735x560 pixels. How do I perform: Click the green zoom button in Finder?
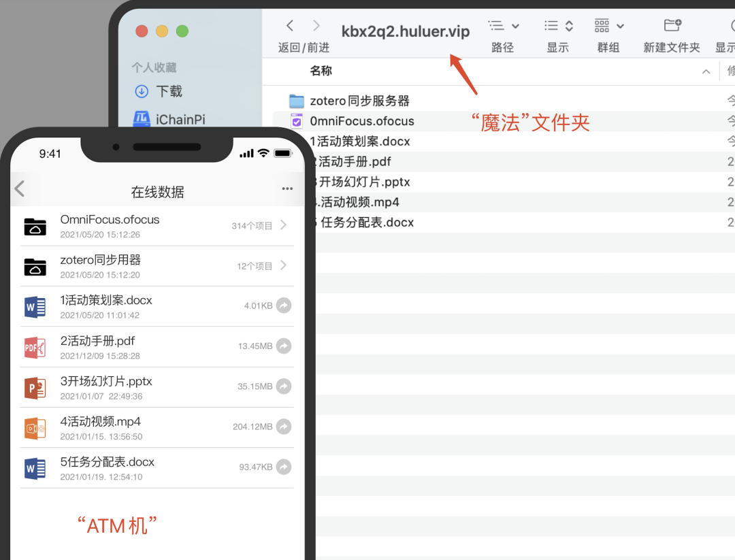pos(182,31)
